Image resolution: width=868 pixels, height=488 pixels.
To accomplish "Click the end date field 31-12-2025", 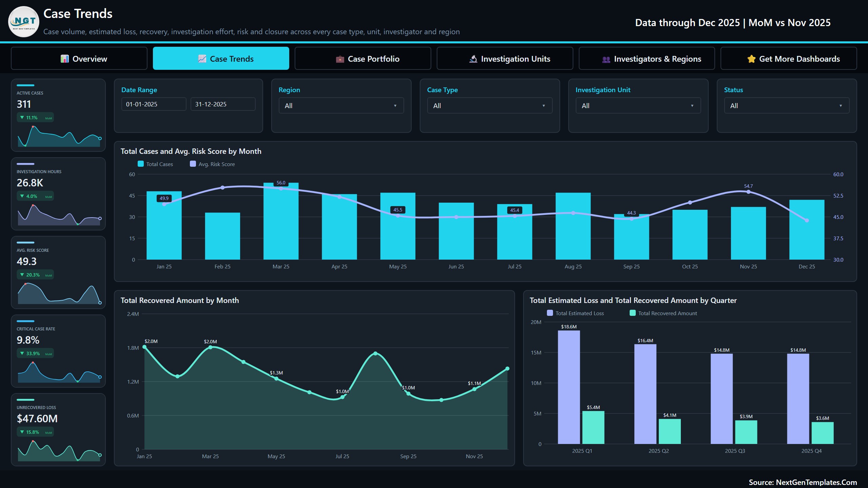I will click(223, 104).
